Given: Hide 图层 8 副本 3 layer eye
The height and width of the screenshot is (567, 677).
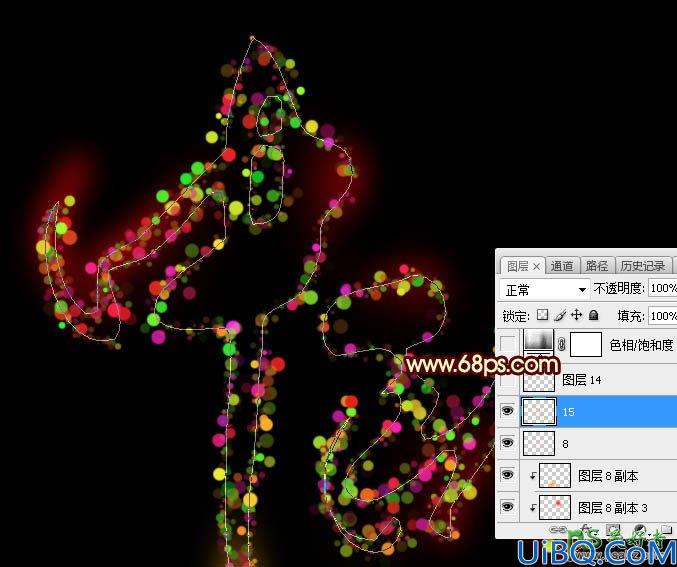Looking at the screenshot, I should 507,506.
